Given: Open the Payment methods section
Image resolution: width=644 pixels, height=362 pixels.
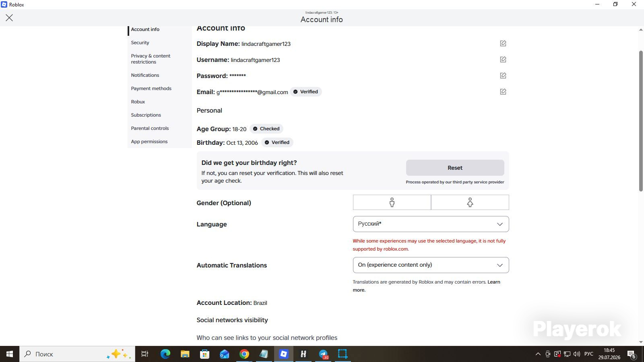Looking at the screenshot, I should click(x=151, y=88).
